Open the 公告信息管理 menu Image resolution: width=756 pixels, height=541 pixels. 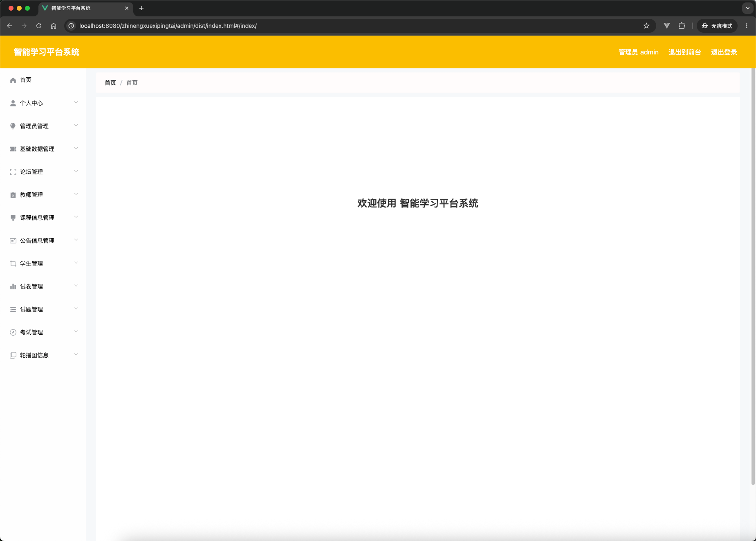tap(43, 241)
